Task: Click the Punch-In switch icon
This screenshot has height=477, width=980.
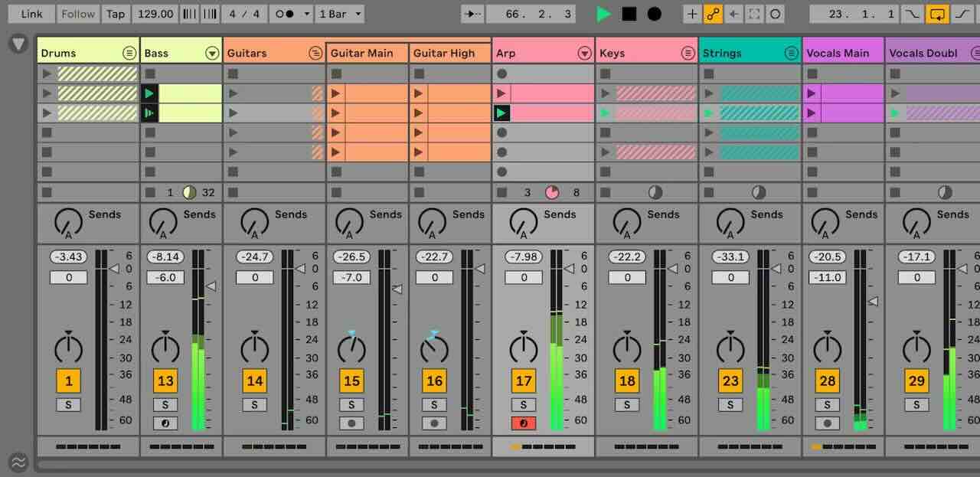Action: [912, 14]
